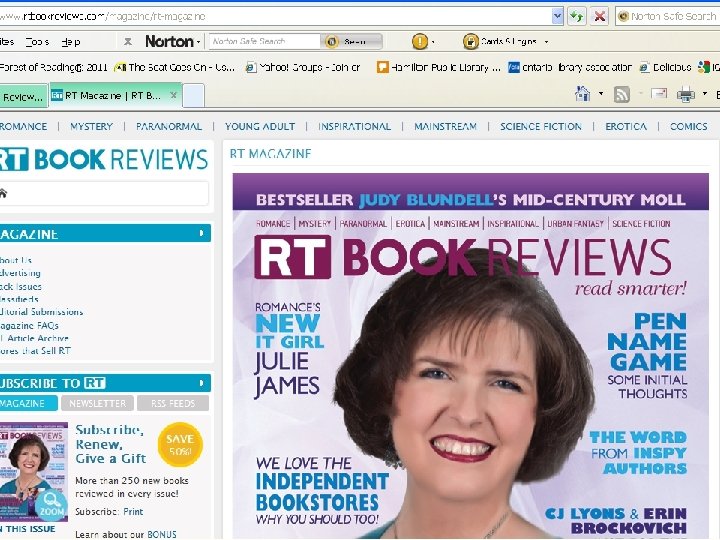The height and width of the screenshot is (540, 720).
Task: Click the RT Book Reviews site logo
Action: click(x=104, y=159)
